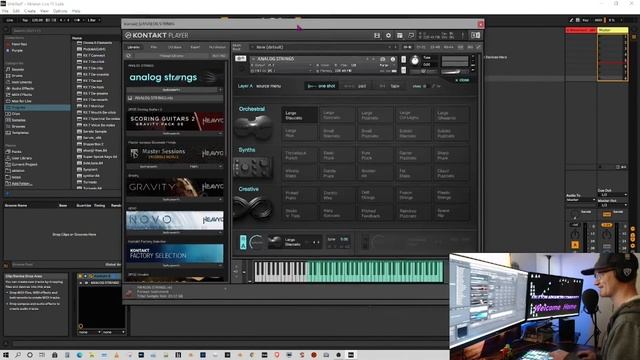This screenshot has width=640, height=360.
Task: Open Current Project in Ableton browser
Action: pyautogui.click(x=24, y=164)
